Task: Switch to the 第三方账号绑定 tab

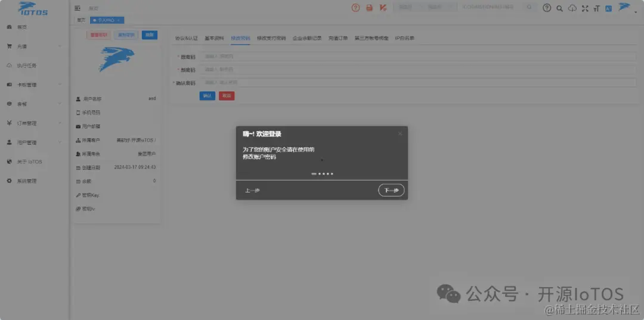Action: pos(371,38)
